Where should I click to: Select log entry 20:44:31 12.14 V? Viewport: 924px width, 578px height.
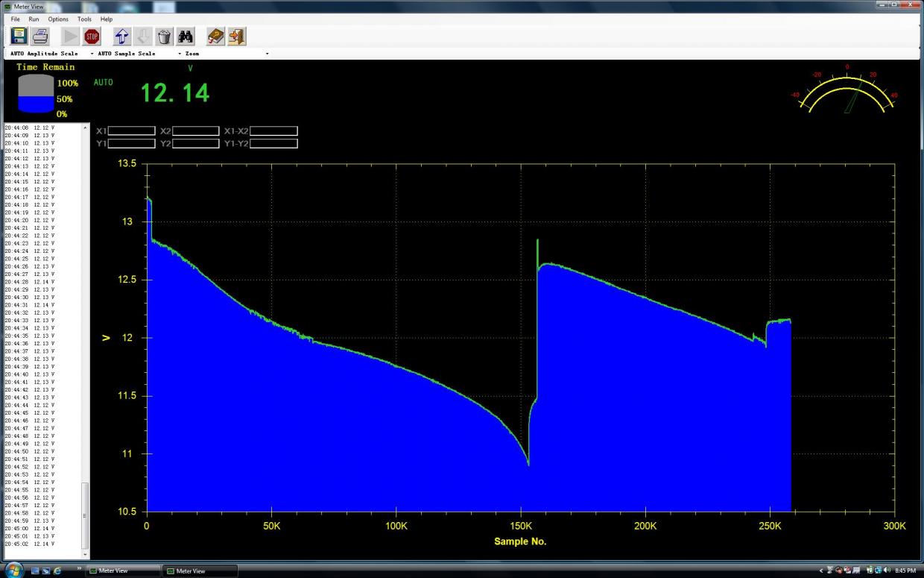(x=30, y=305)
